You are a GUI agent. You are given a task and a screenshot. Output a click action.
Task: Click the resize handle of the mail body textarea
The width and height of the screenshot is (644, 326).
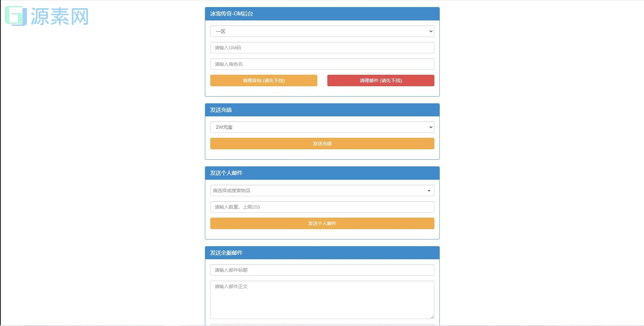tap(432, 317)
